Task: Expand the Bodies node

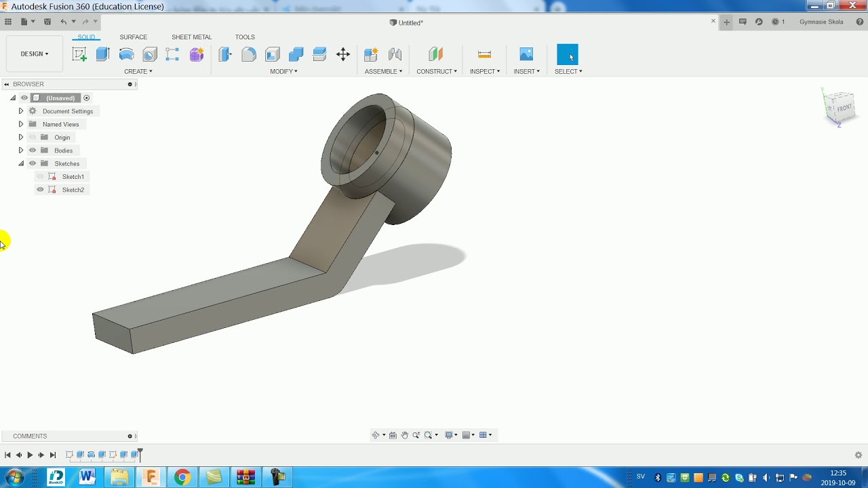Action: coord(20,150)
